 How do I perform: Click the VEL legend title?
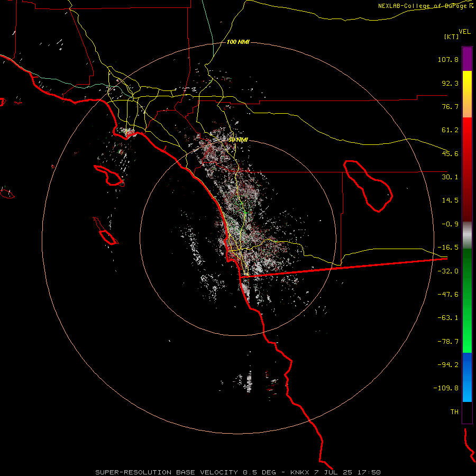464,31
